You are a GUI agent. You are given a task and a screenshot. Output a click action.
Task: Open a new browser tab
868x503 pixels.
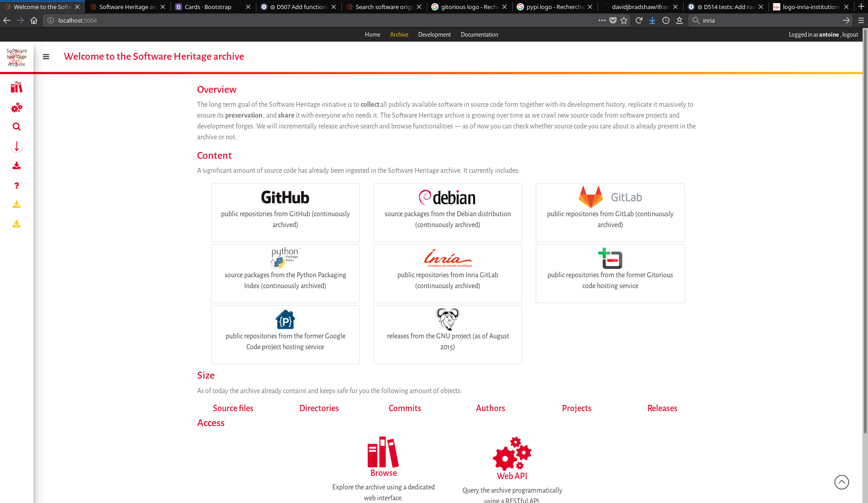coord(861,7)
